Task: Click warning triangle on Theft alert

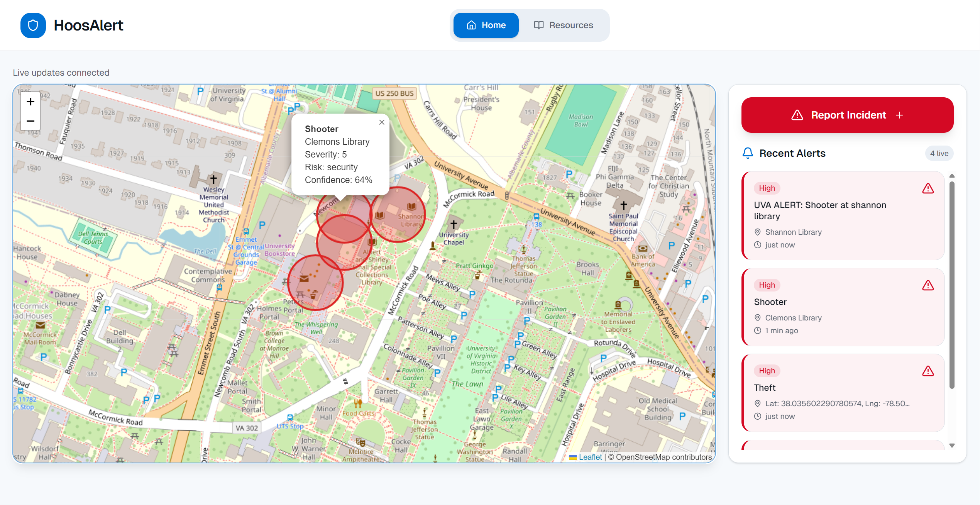Action: pos(928,371)
